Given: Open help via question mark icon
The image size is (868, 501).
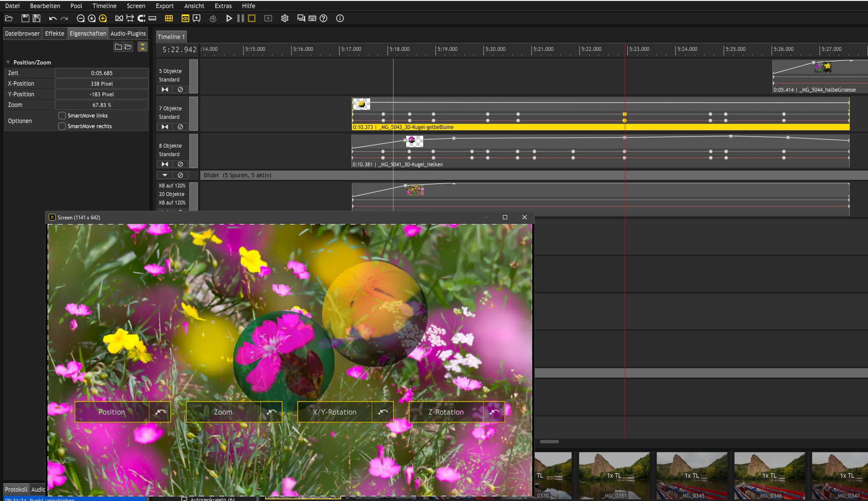Looking at the screenshot, I should [323, 18].
